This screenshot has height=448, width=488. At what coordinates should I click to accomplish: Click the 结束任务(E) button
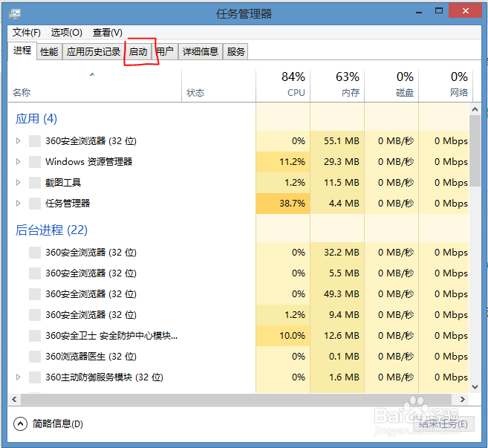click(x=443, y=424)
